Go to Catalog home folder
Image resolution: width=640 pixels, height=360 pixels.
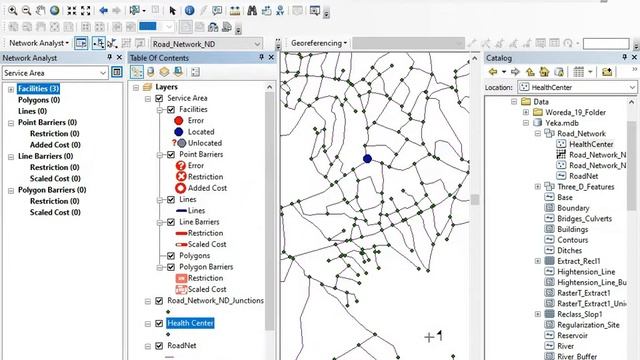544,72
